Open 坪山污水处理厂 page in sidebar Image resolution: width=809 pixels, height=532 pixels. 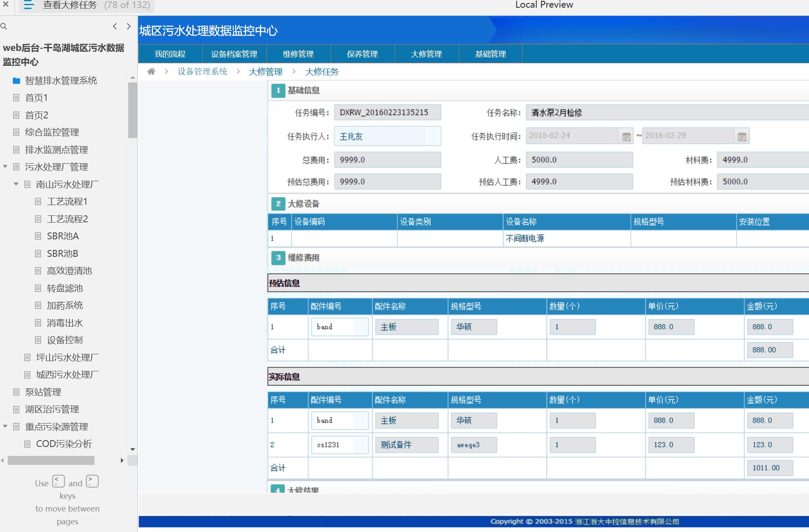[x=68, y=357]
